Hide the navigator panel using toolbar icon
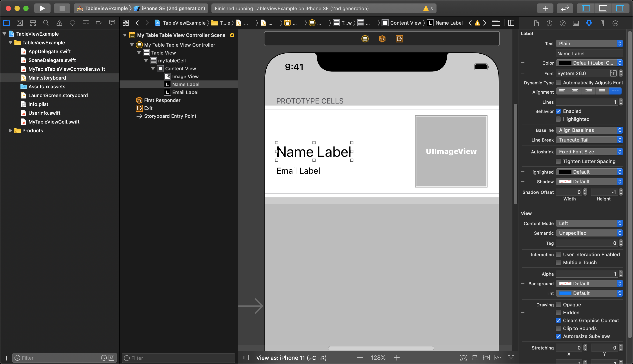Screen dimensions: 633x364 point(586,8)
